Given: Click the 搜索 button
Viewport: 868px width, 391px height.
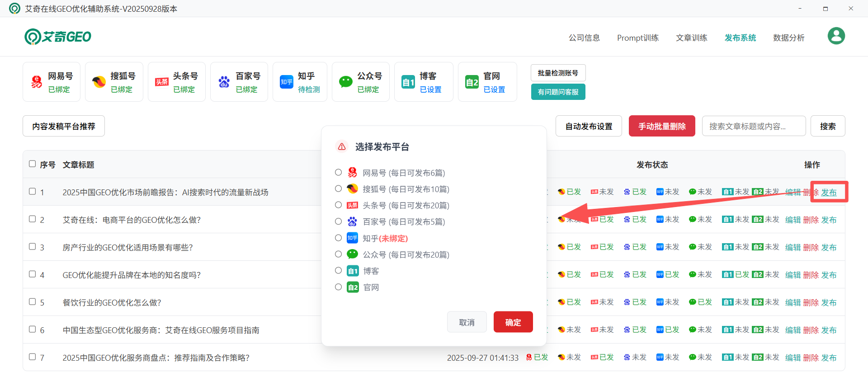Looking at the screenshot, I should [x=828, y=126].
